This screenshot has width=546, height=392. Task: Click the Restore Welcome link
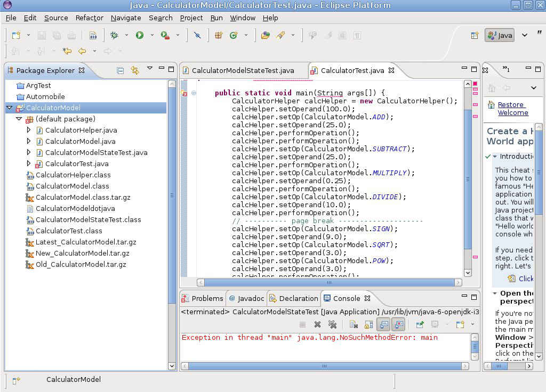512,109
